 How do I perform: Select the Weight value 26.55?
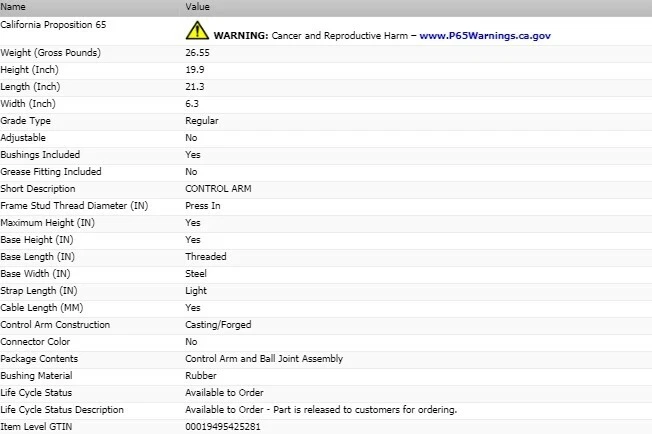pos(198,53)
